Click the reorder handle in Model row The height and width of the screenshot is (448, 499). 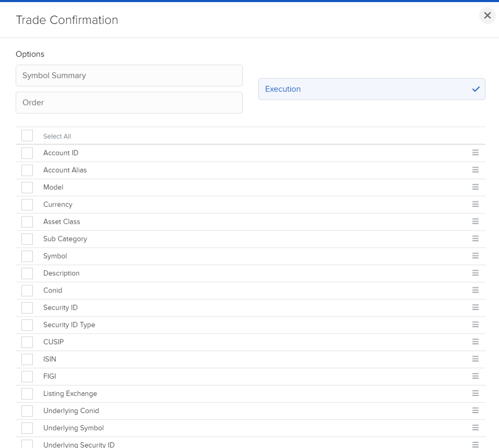[475, 187]
